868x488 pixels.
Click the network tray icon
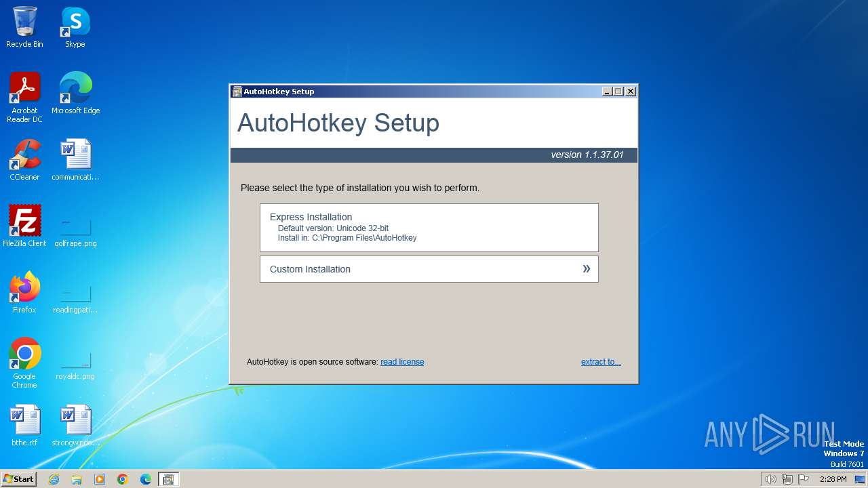click(x=787, y=479)
